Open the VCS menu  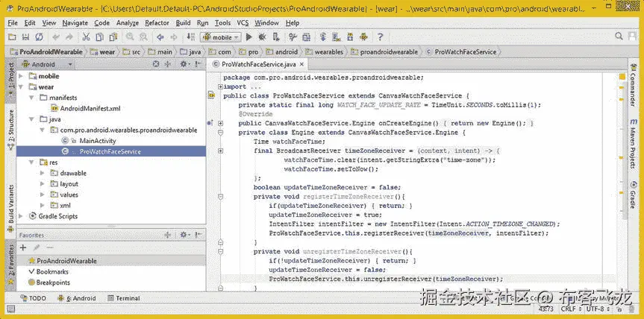[243, 23]
